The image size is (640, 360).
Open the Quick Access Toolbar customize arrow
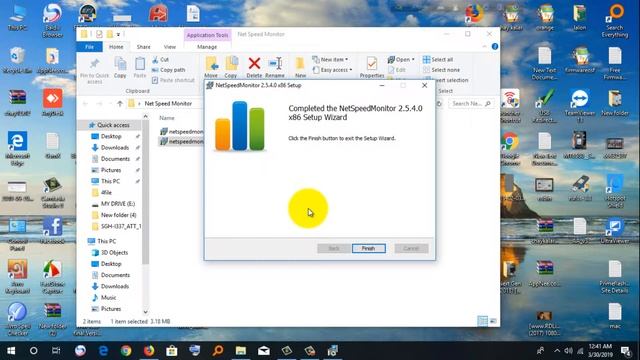tap(118, 34)
